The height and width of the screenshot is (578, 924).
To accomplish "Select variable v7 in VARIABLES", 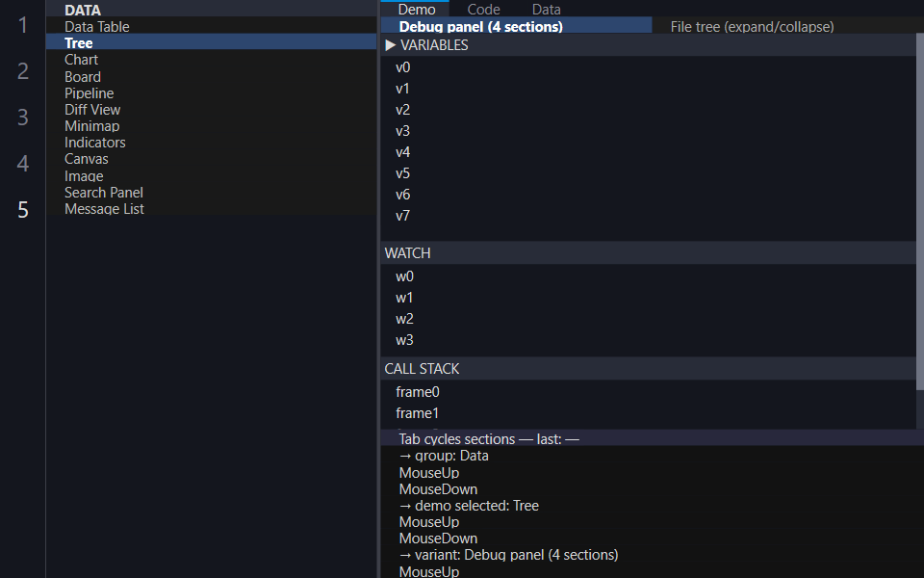I will [648, 216].
